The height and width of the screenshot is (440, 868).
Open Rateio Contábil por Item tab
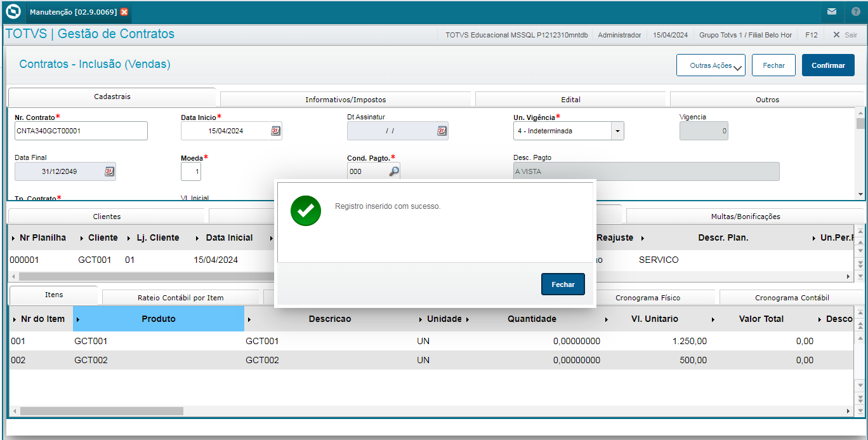point(180,298)
